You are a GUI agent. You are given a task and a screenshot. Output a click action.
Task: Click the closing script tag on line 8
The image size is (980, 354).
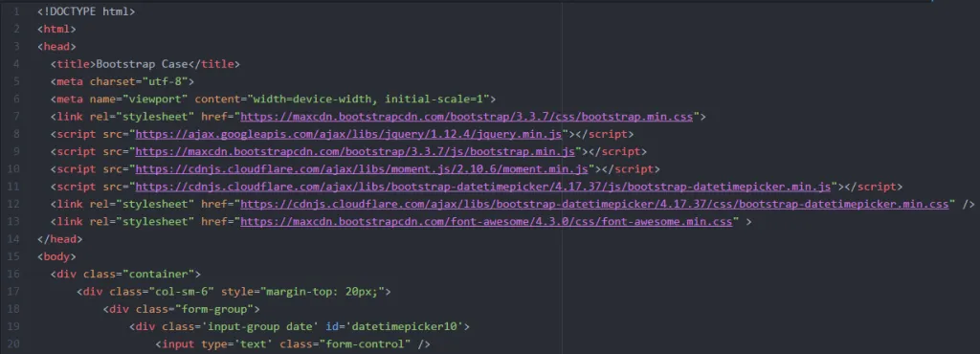[605, 134]
